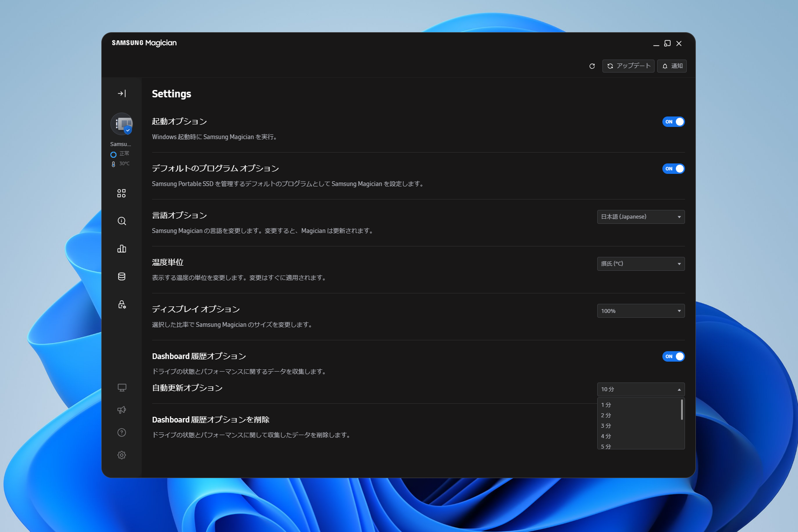Image resolution: width=798 pixels, height=532 pixels.
Task: Click the Samsung Magician title logo
Action: [x=144, y=43]
